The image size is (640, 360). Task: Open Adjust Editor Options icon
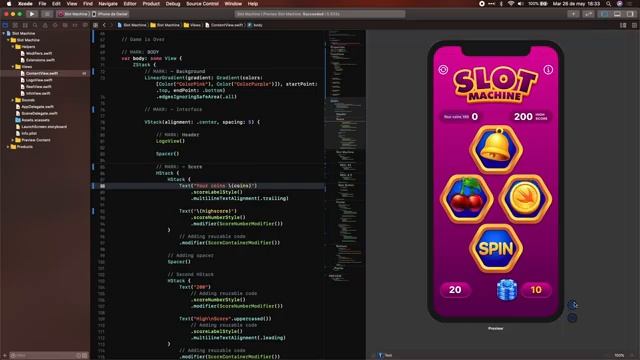623,25
